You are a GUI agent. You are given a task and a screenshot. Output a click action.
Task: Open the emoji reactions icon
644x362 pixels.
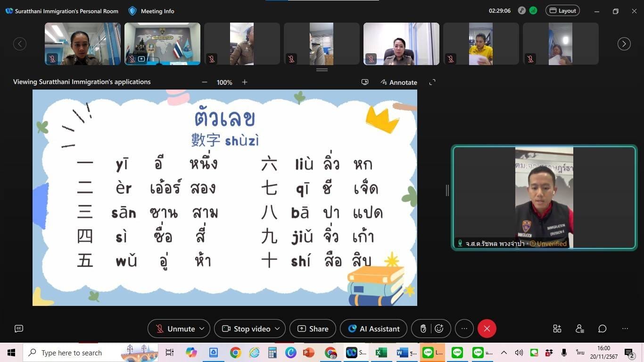click(439, 329)
